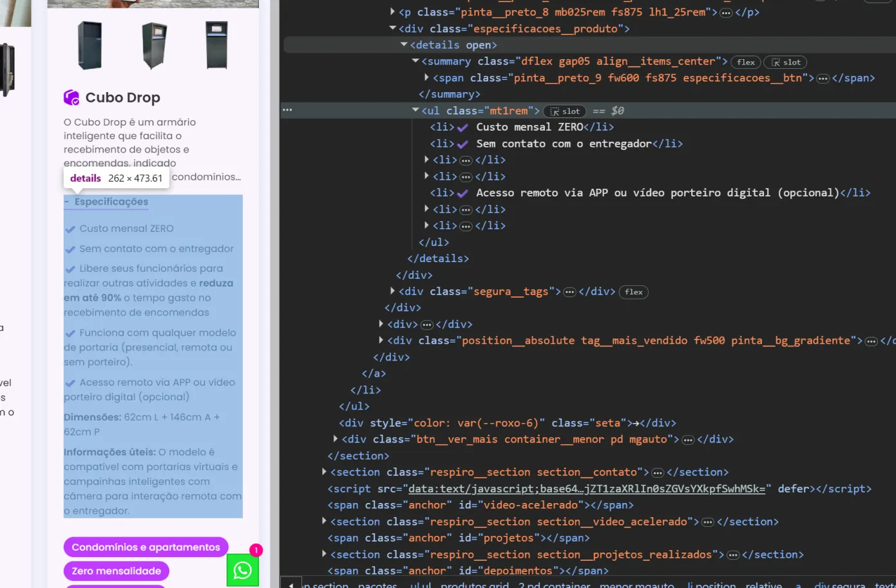This screenshot has height=588, width=896.
Task: Click the purple Cubo Drop shield icon
Action: coord(71,97)
